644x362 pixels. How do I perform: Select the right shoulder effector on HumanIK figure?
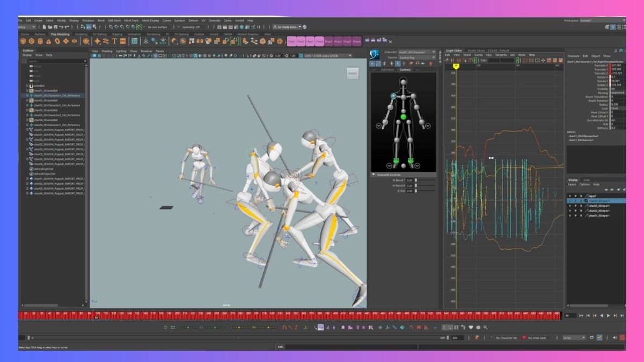pos(393,96)
